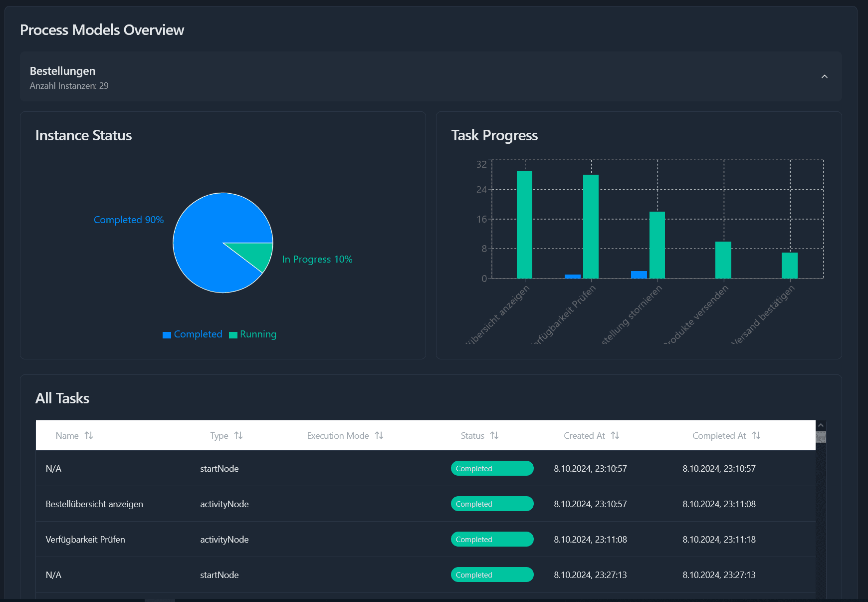868x602 pixels.
Task: Click the small blue bar for Bestellung stornieren
Action: tap(639, 275)
